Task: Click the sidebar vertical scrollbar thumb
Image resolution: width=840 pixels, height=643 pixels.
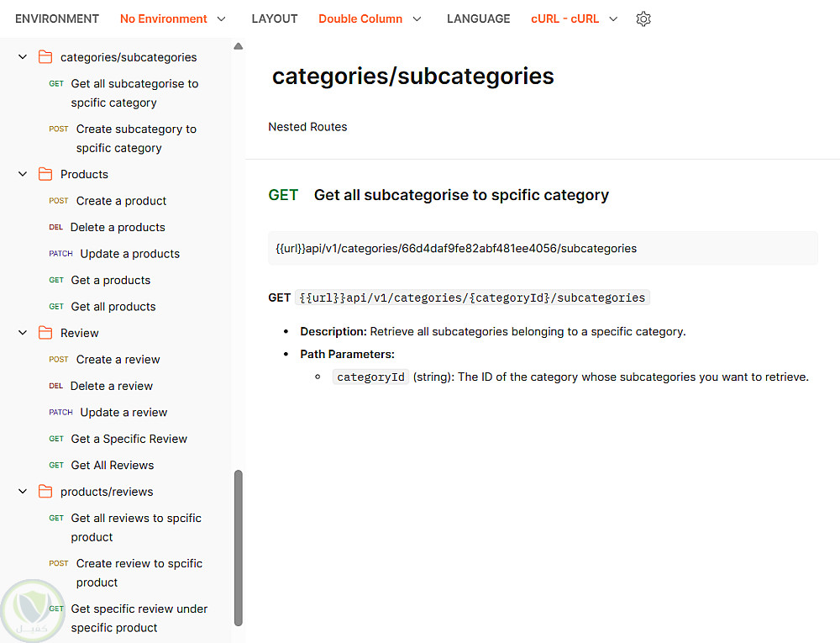Action: coord(238,546)
